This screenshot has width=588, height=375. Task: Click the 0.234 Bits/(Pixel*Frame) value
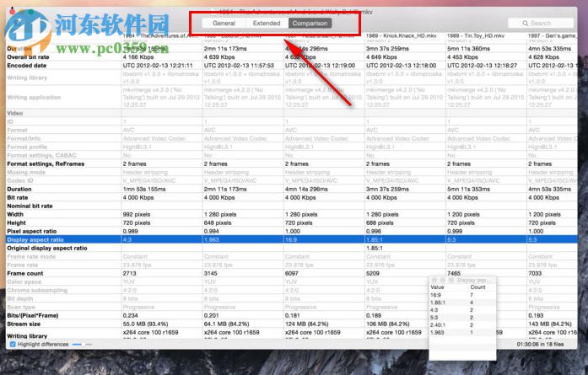click(x=130, y=315)
